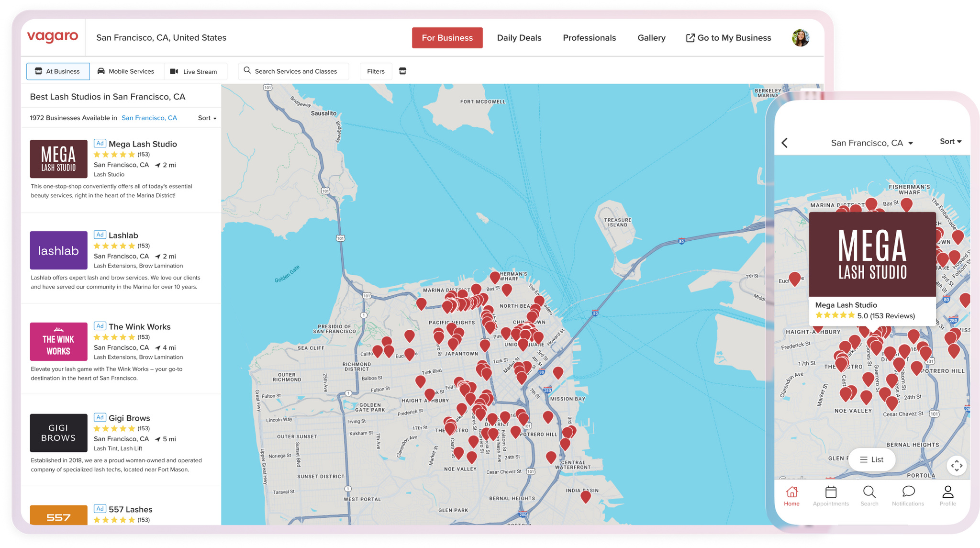Viewport: 980px width, 548px height.
Task: Tap the map recenter icon on phone
Action: (x=957, y=466)
